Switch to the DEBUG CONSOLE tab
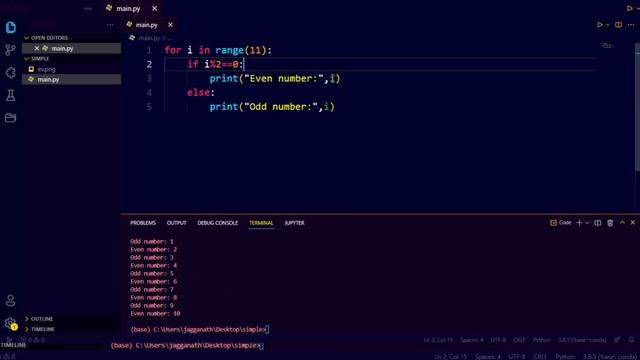Viewport: 640px width, 360px height. pyautogui.click(x=218, y=223)
